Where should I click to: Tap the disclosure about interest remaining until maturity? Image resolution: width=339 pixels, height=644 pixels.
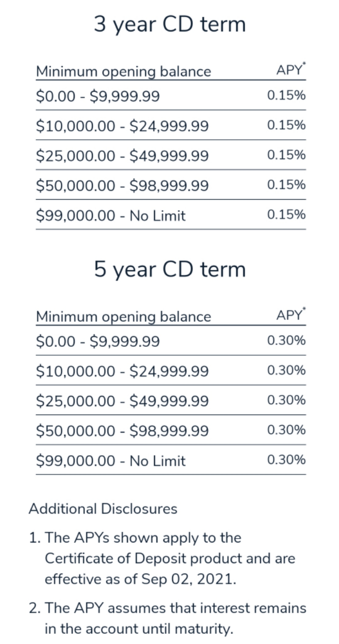coord(169,618)
